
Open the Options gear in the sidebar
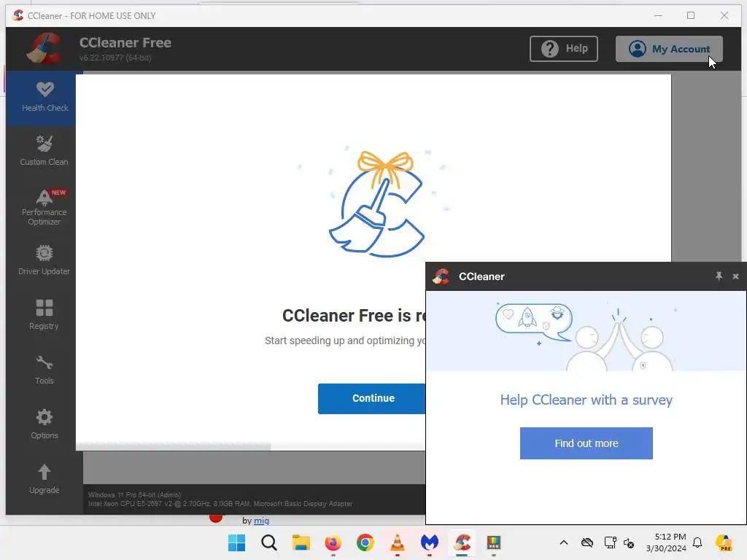pyautogui.click(x=44, y=425)
